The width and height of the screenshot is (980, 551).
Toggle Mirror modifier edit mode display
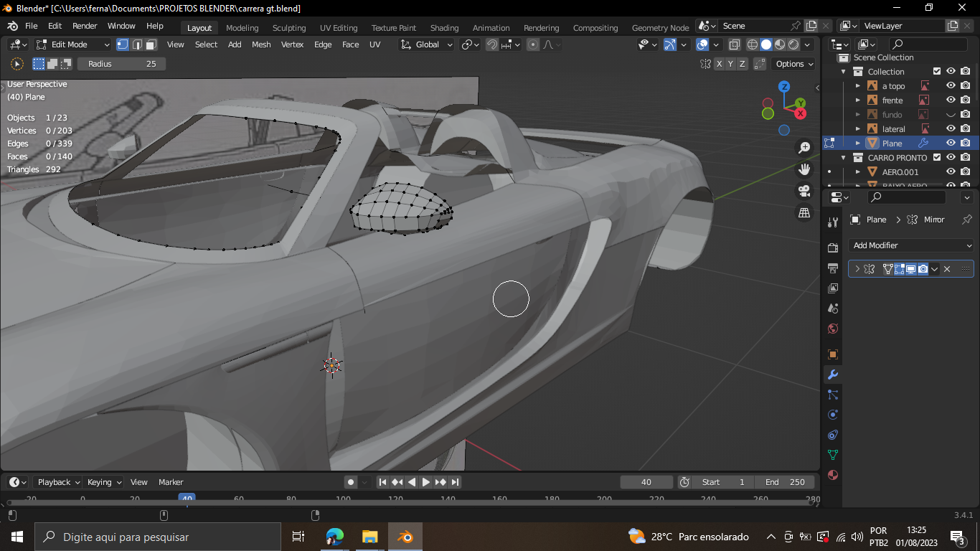pyautogui.click(x=899, y=269)
